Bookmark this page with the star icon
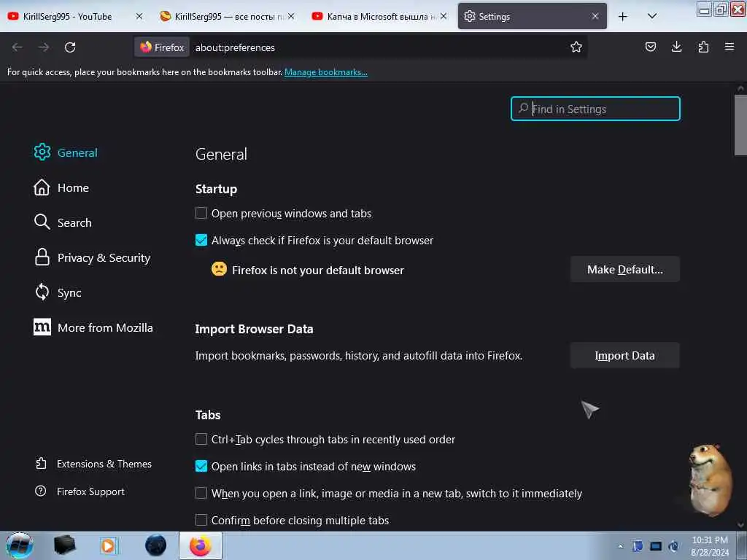747x560 pixels. click(576, 47)
